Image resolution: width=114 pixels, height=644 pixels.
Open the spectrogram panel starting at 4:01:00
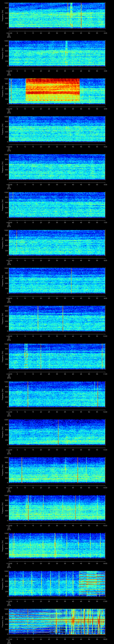[57, 16]
